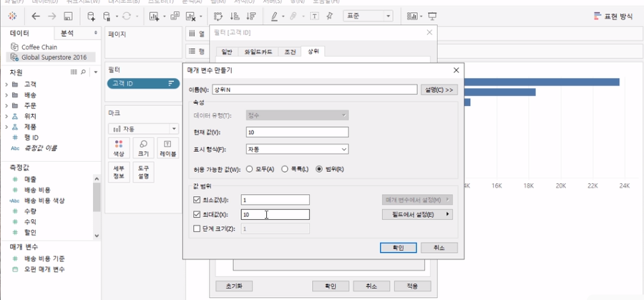This screenshot has height=300, width=644.
Task: Clear the sheet icon
Action: click(x=190, y=16)
